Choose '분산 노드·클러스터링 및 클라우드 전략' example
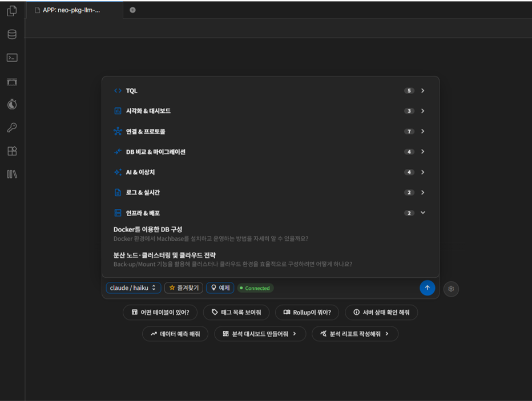 point(164,255)
